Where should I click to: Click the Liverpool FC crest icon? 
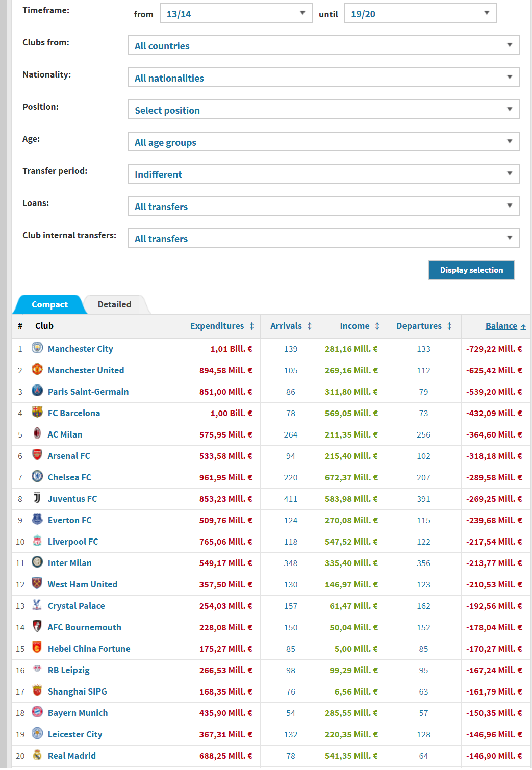coord(37,541)
